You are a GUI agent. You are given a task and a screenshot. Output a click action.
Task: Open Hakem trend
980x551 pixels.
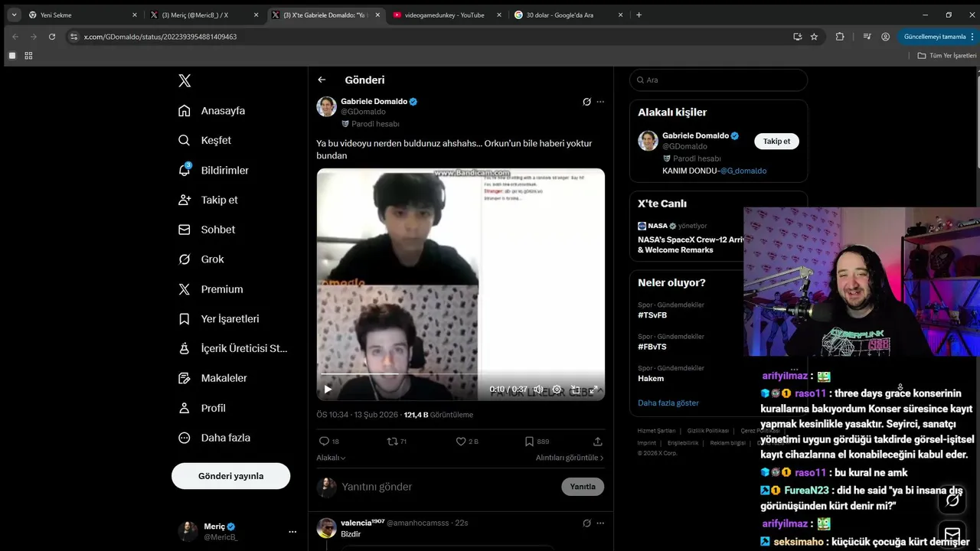tap(651, 378)
